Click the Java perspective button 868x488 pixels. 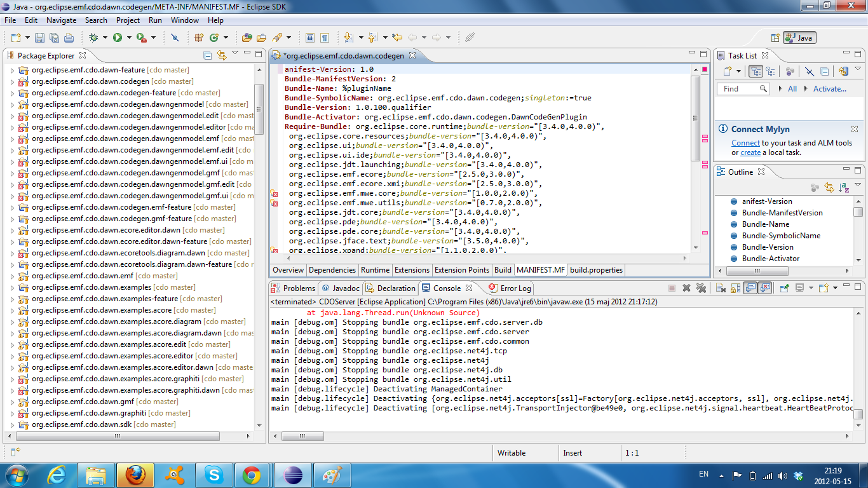[799, 37]
